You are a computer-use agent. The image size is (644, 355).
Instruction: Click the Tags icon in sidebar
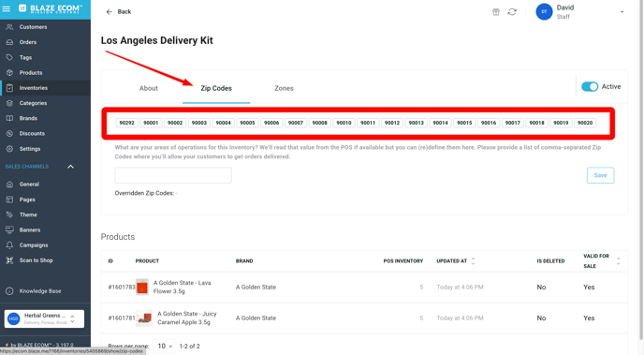9,57
